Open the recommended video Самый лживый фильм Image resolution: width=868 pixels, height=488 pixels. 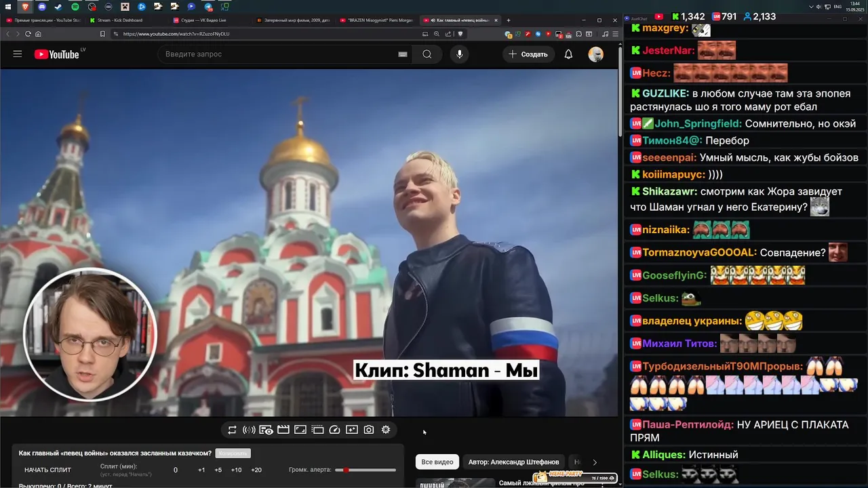click(x=541, y=483)
